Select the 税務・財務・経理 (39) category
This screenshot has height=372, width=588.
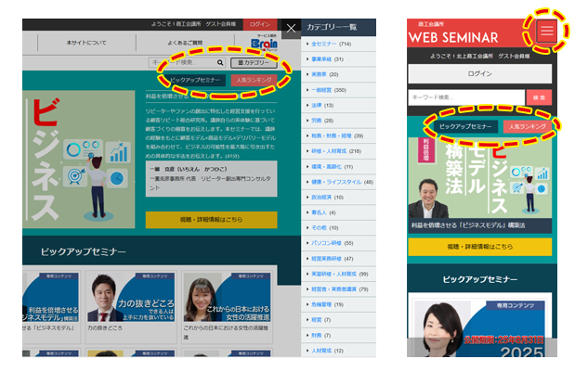tap(333, 135)
